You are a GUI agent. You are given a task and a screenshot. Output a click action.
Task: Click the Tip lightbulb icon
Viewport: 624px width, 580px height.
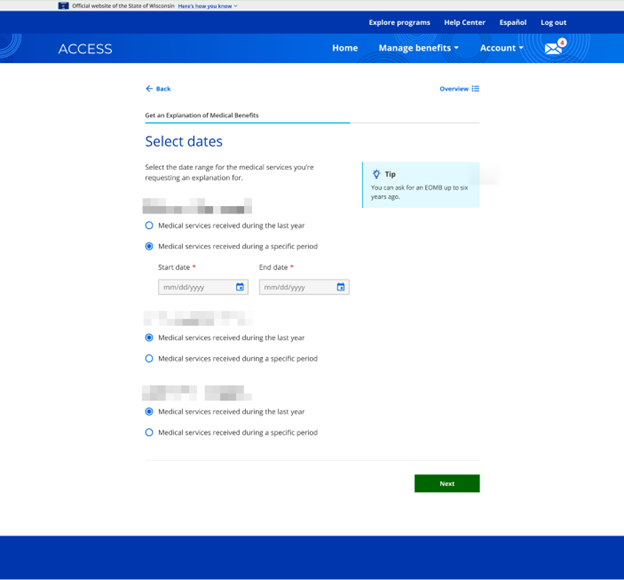[x=376, y=174]
